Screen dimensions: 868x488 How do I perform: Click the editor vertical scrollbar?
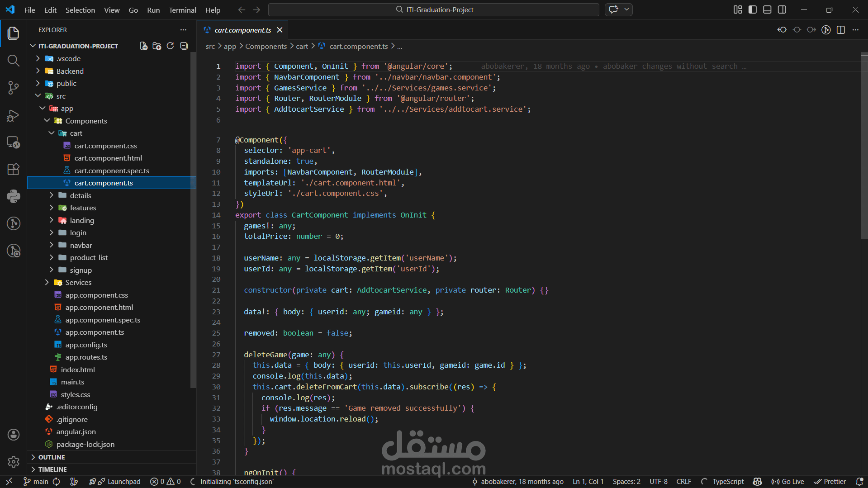(x=864, y=147)
